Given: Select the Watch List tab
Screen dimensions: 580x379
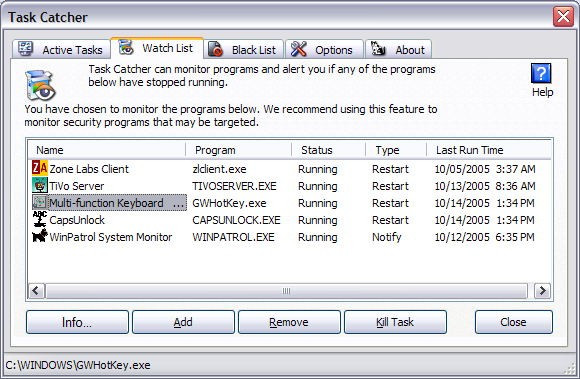Looking at the screenshot, I should pos(157,48).
